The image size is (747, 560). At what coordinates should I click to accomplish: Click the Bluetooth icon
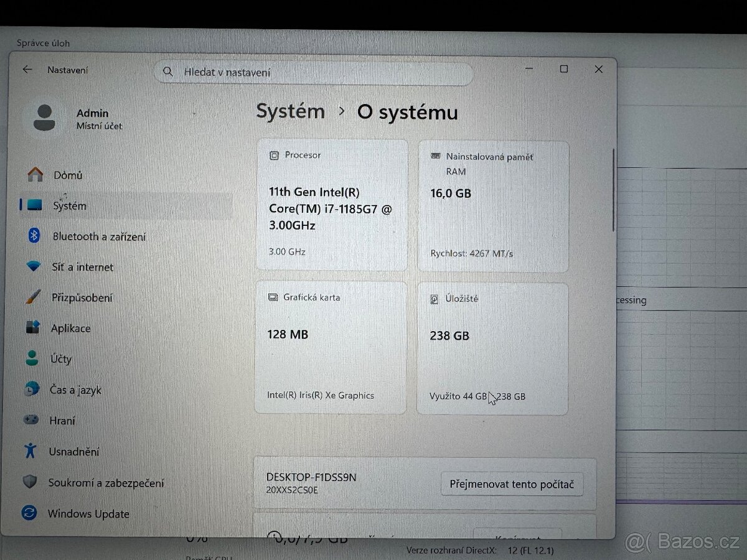click(35, 236)
